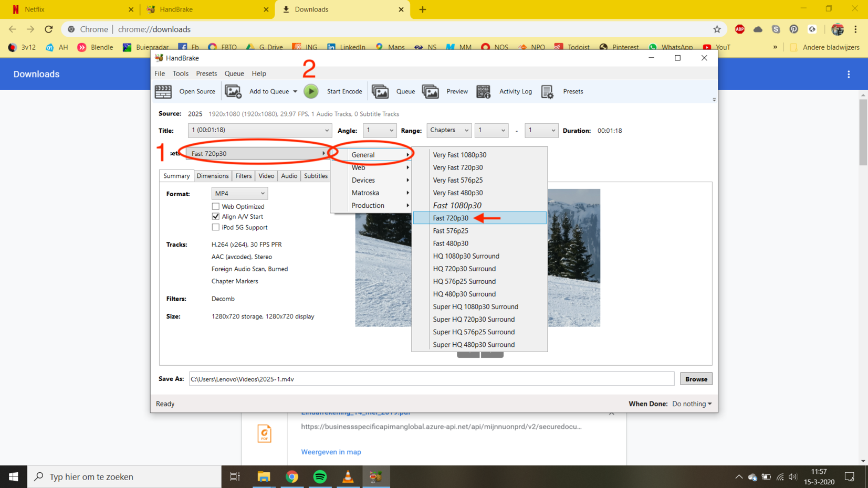Click the Weergeven in map link
Screen dimensions: 868x488
click(331, 452)
